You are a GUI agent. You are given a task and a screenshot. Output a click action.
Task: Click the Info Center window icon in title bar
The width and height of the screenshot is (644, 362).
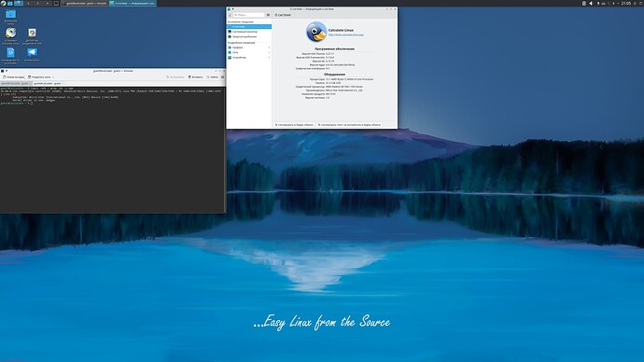click(229, 9)
